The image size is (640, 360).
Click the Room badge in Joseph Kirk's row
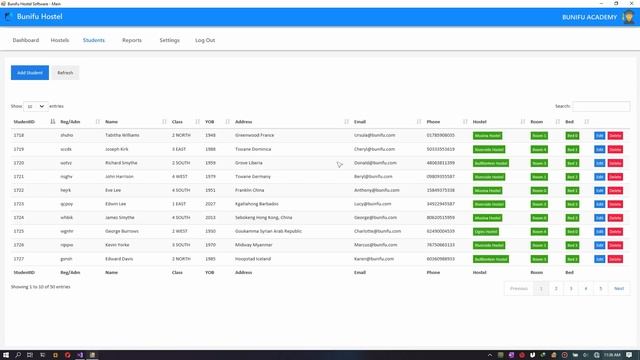pyautogui.click(x=539, y=149)
